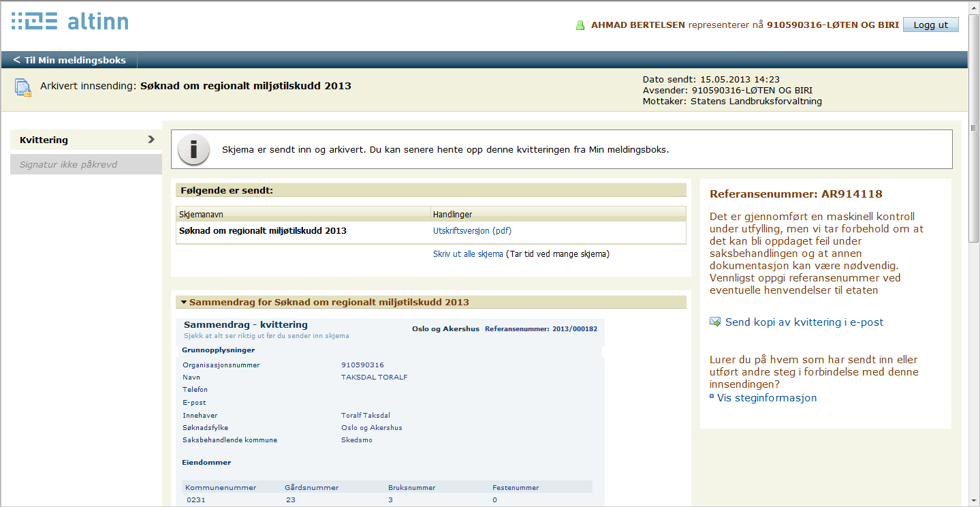Click Søknad om regionalt miljøtilskudd 2013 table row
The image size is (980, 507).
click(x=431, y=232)
